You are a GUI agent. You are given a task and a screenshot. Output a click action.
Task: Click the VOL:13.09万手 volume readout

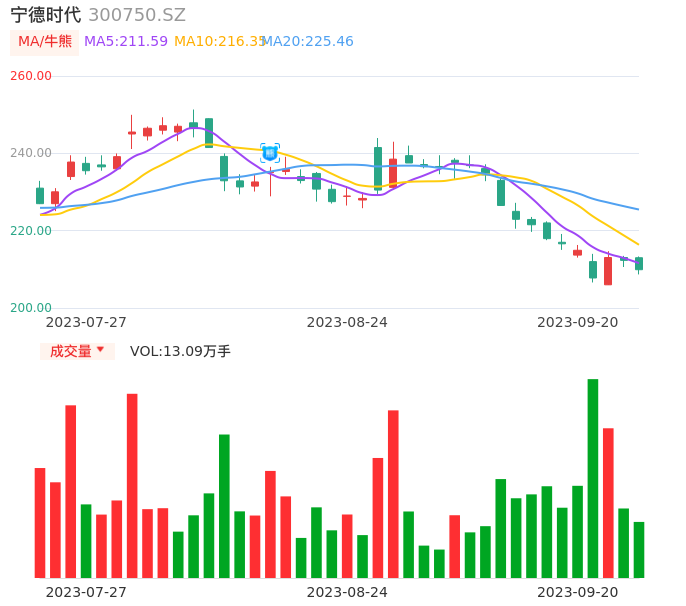pos(180,351)
